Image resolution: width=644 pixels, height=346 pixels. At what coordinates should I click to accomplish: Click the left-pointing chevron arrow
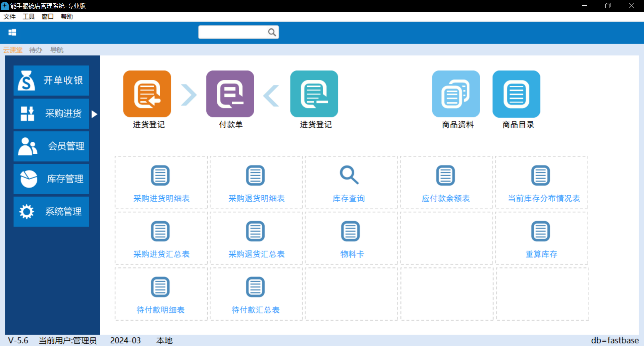tap(271, 95)
